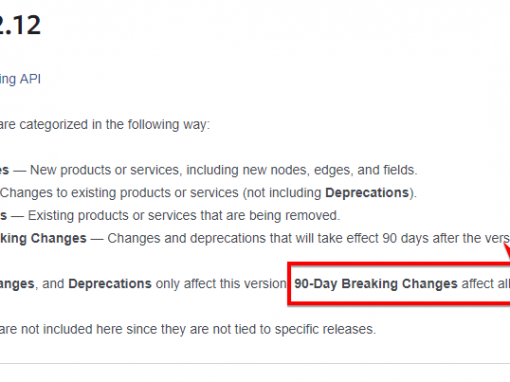The height and width of the screenshot is (382, 510).
Task: Select the bold "Deprecations" word inside parentheses
Action: tap(367, 193)
